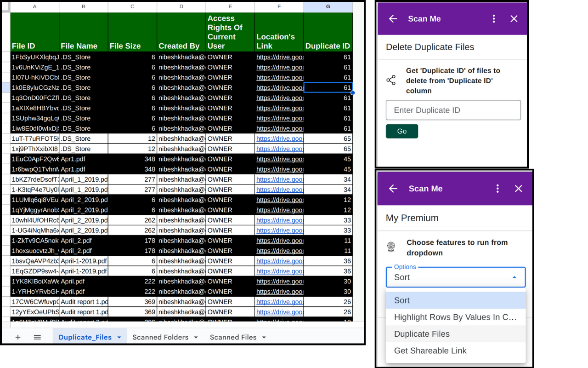Open three-dot menu in My Premium panel
Image resolution: width=588 pixels, height=368 pixels.
498,189
